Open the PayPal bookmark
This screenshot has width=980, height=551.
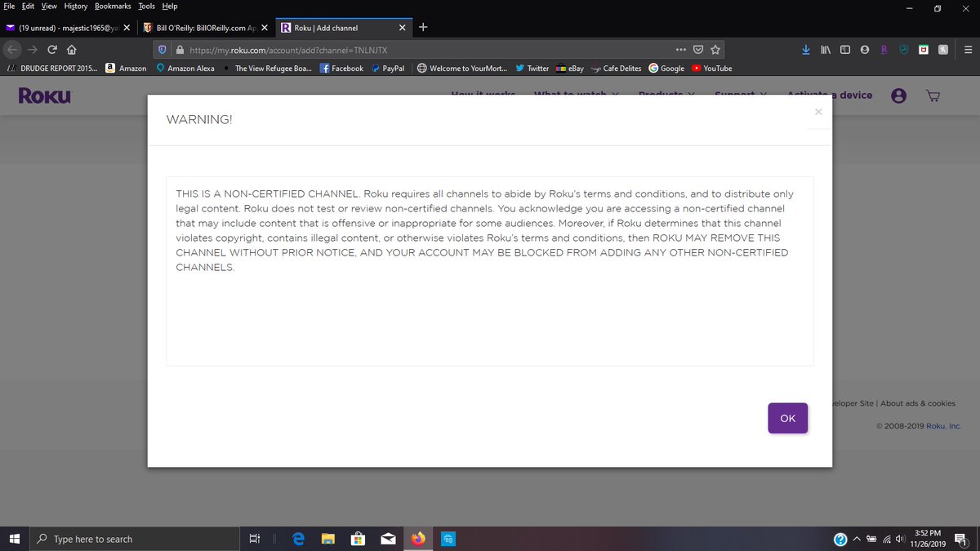click(387, 69)
